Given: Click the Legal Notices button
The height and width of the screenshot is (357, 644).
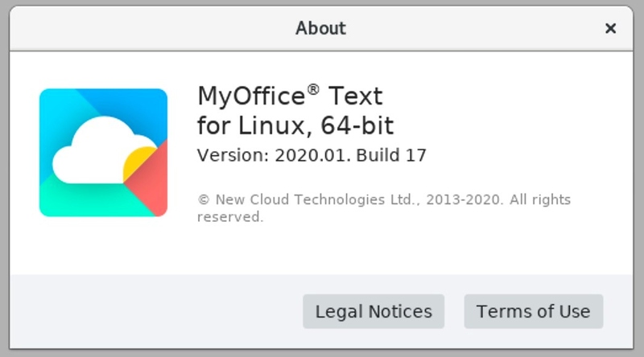Looking at the screenshot, I should pos(374,311).
